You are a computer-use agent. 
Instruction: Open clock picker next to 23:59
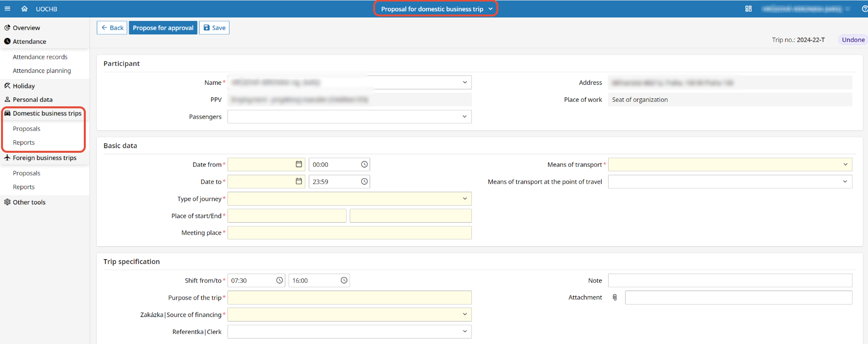pyautogui.click(x=364, y=181)
